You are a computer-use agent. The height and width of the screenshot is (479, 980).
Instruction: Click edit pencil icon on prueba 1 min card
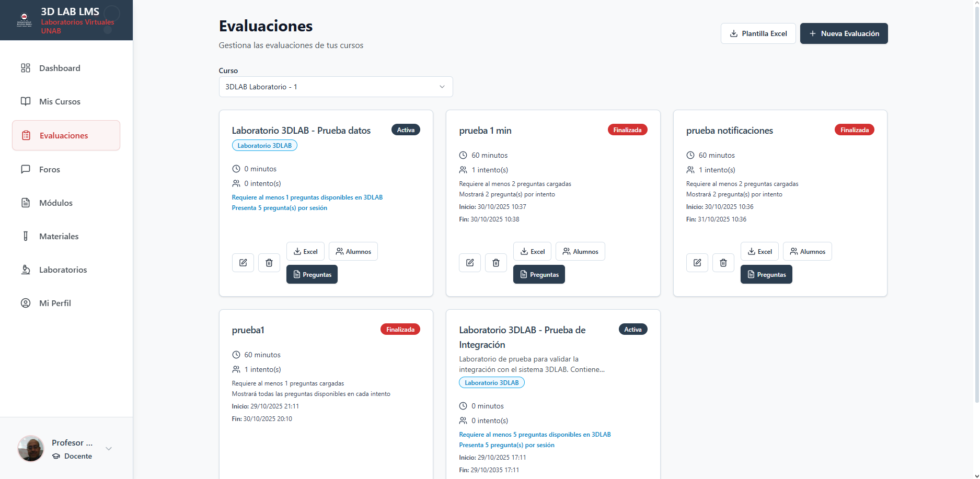(470, 263)
